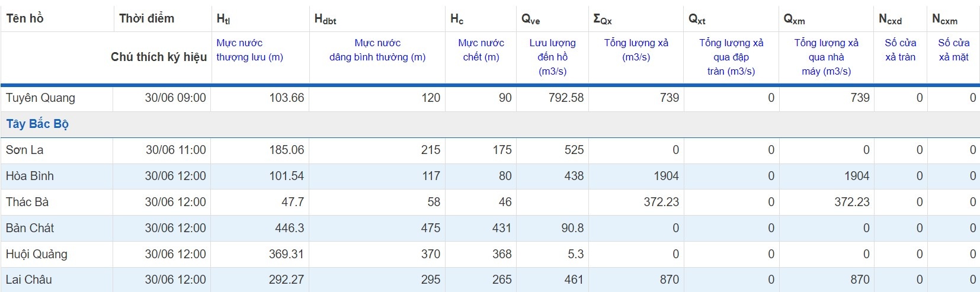
Task: Click the Ncxd column header
Action: point(890,19)
